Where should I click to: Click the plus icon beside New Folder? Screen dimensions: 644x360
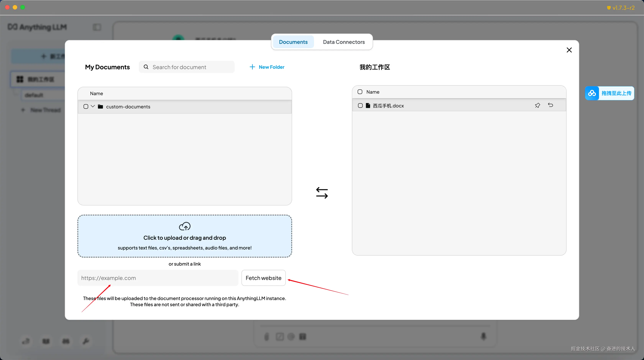(x=252, y=67)
